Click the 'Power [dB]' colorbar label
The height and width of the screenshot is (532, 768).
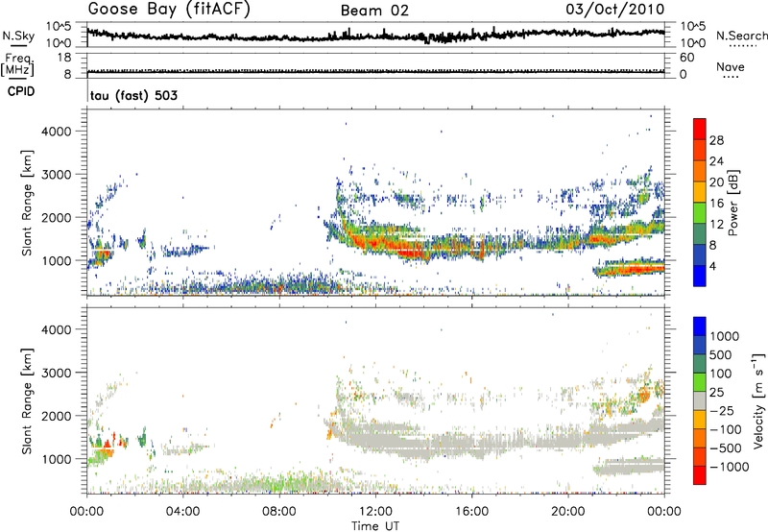pyautogui.click(x=732, y=203)
